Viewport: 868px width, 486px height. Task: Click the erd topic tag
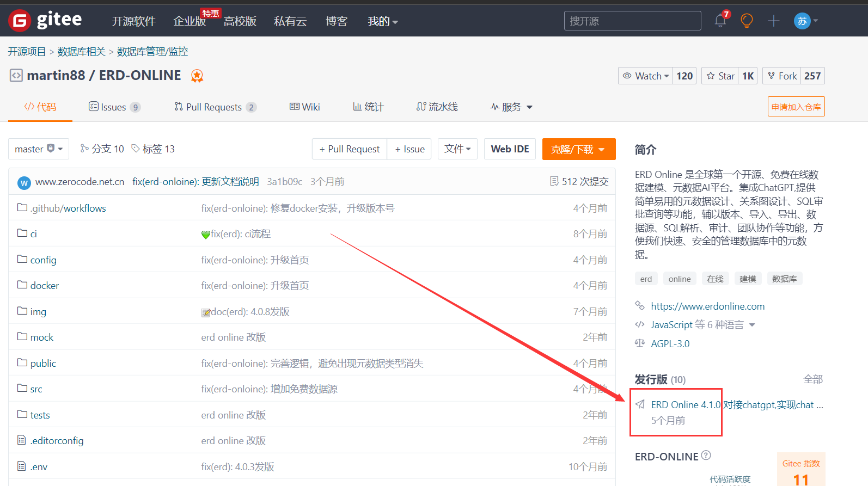(646, 279)
